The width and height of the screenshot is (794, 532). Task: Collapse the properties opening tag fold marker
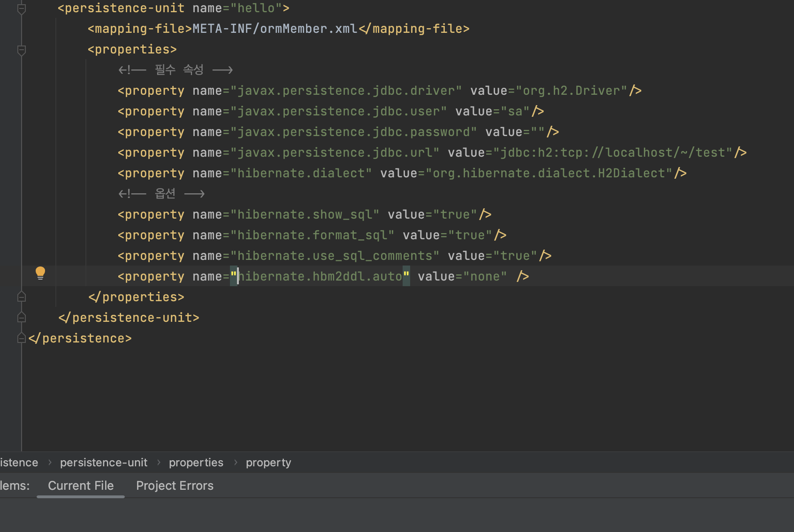(22, 50)
